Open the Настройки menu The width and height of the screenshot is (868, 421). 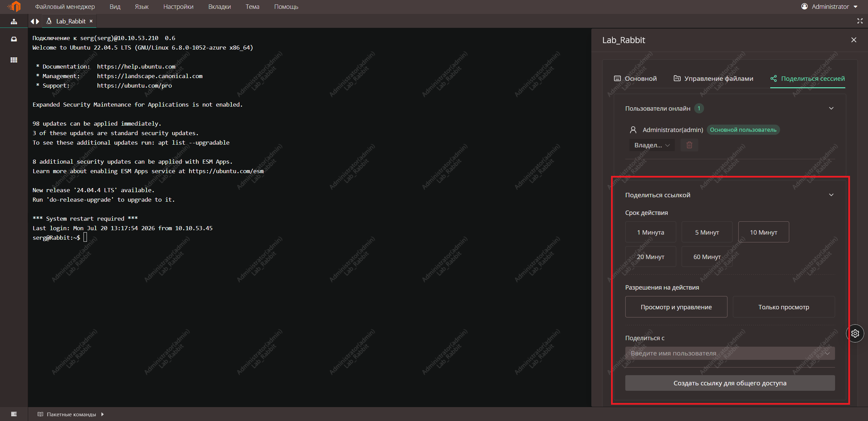click(x=178, y=7)
